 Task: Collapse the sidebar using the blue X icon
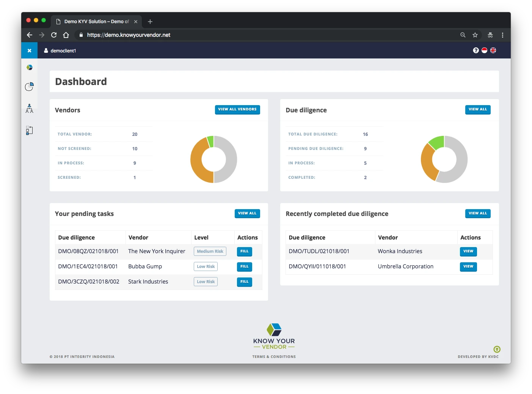pos(29,50)
